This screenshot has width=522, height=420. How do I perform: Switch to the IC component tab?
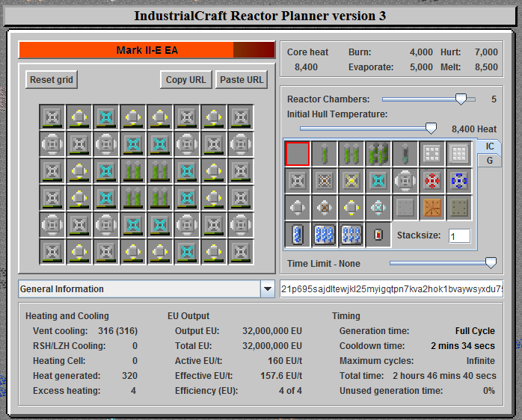pos(489,146)
